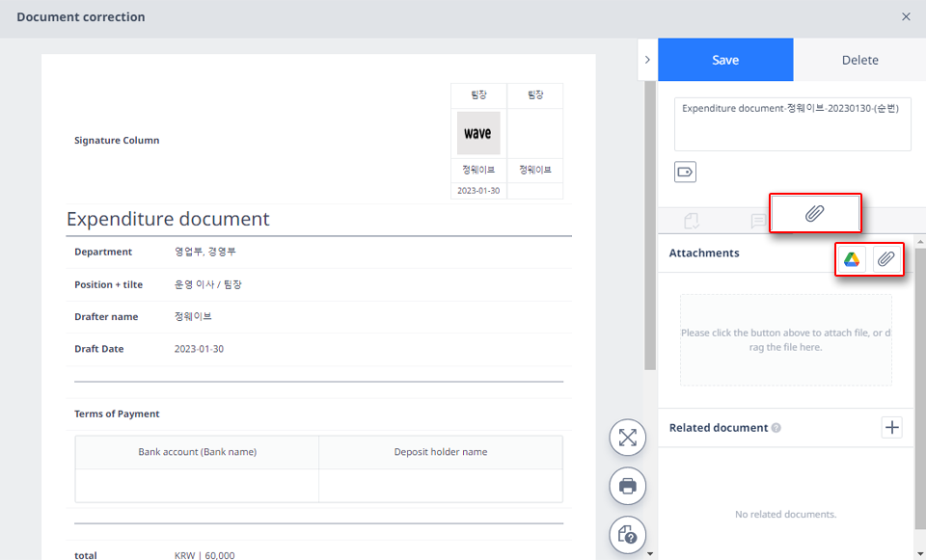Screen dimensions: 926x560
Task: Switch to the Delete tab
Action: pos(858,59)
